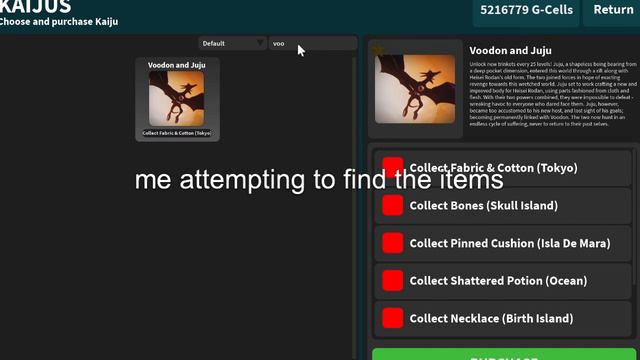
Task: Click the red box beside Collect Bones
Action: 393,205
